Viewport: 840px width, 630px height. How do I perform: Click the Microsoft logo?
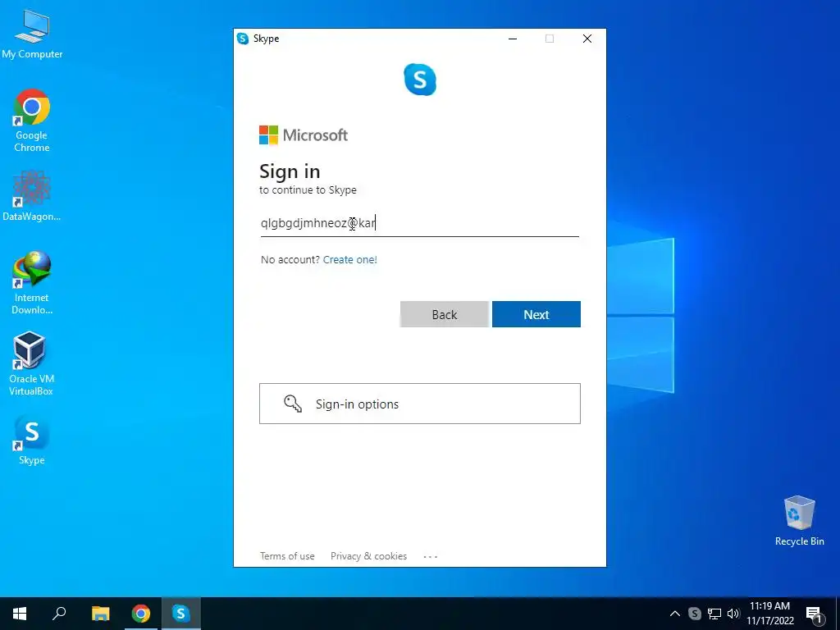tap(304, 135)
